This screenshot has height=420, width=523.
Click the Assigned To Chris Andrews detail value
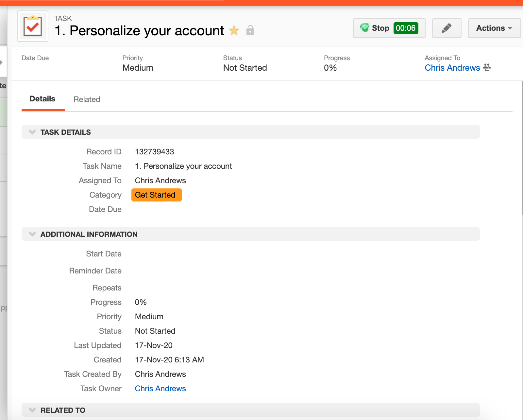point(160,181)
